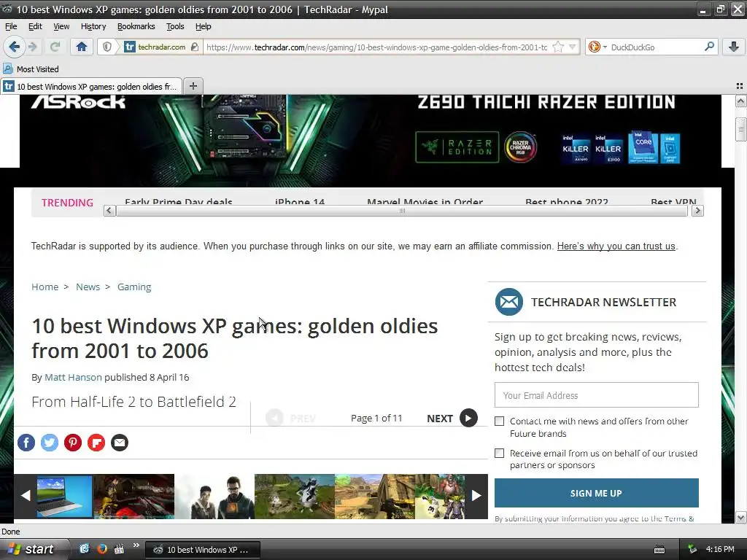Open the Most Visited bookmarks folder
747x560 pixels.
click(31, 69)
